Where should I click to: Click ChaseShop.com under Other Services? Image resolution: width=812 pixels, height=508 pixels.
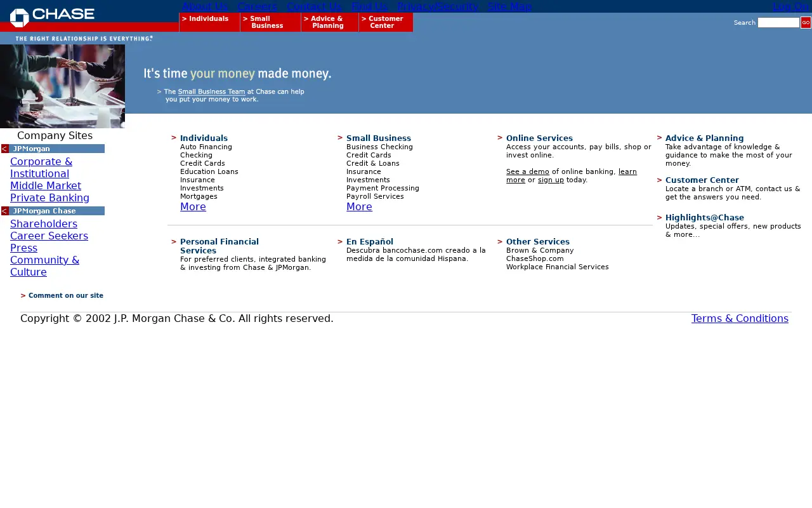(x=535, y=259)
